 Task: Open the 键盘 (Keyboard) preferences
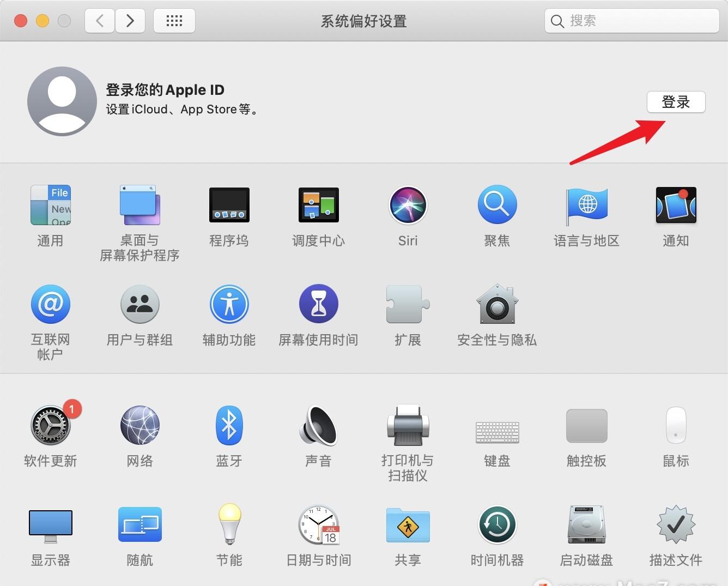point(497,432)
